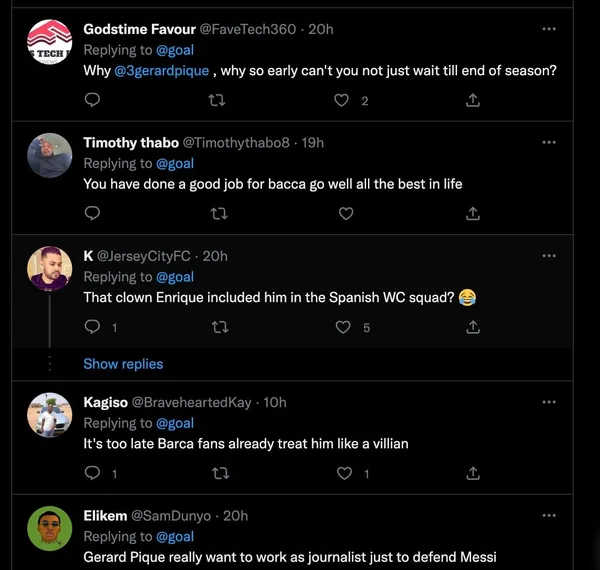Image resolution: width=600 pixels, height=570 pixels.
Task: Open more options on Godstime Favour's tweet
Action: pyautogui.click(x=548, y=29)
